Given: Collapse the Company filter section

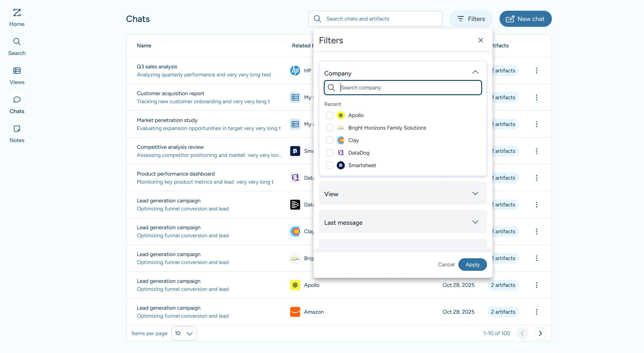Looking at the screenshot, I should pyautogui.click(x=475, y=72).
